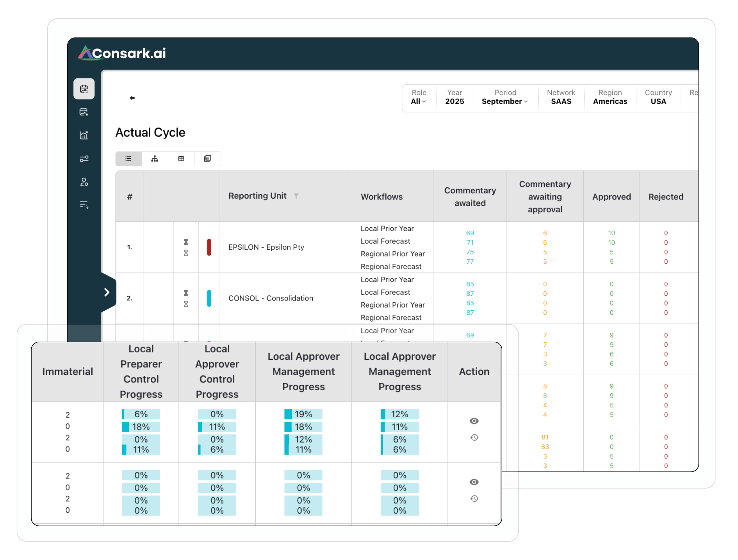Image resolution: width=738 pixels, height=560 pixels.
Task: Change the Period from September dropdown
Action: pos(505,101)
